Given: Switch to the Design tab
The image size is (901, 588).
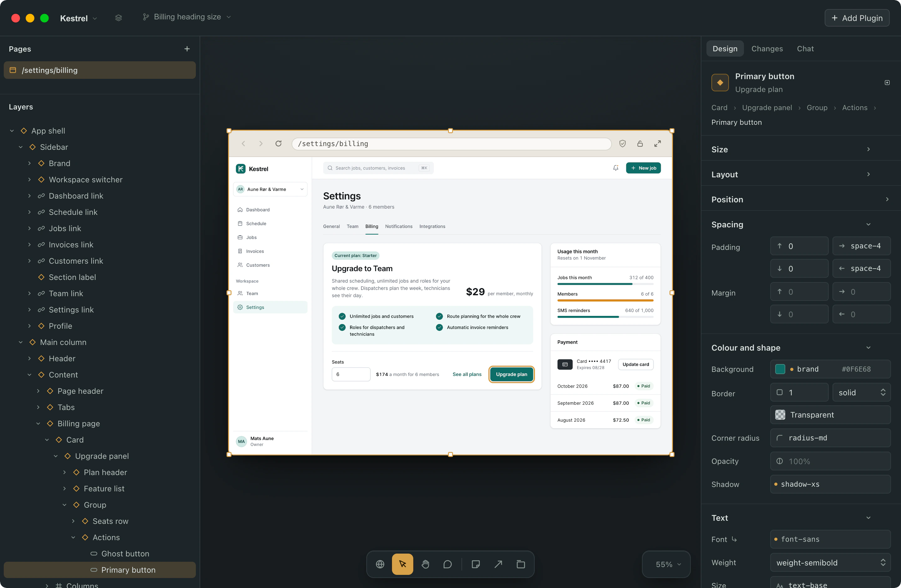Looking at the screenshot, I should pos(725,48).
